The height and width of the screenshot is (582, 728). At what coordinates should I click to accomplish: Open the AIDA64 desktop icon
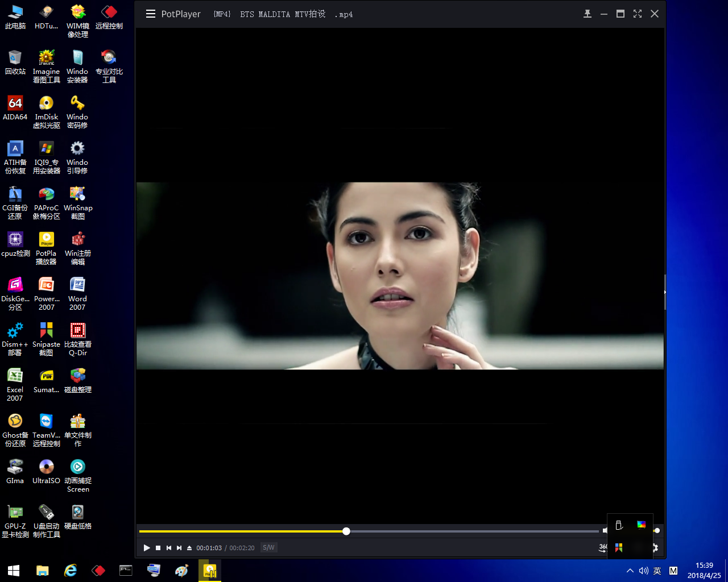tap(15, 108)
